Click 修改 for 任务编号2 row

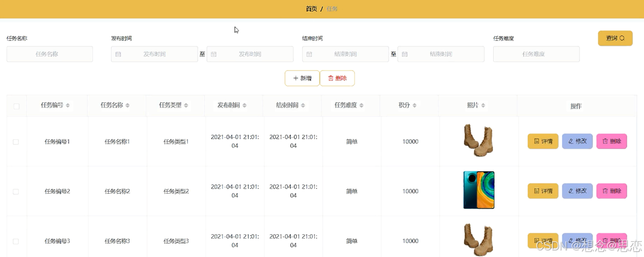[577, 191]
